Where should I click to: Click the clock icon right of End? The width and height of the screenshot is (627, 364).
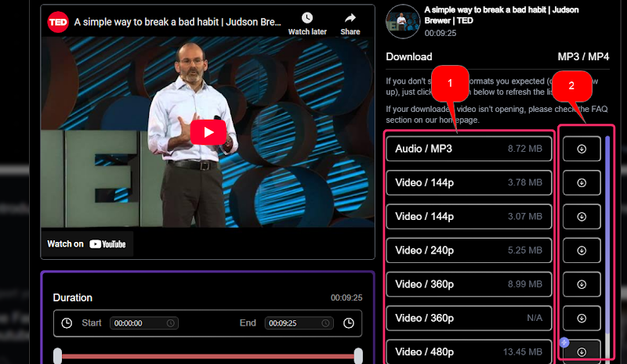[349, 323]
